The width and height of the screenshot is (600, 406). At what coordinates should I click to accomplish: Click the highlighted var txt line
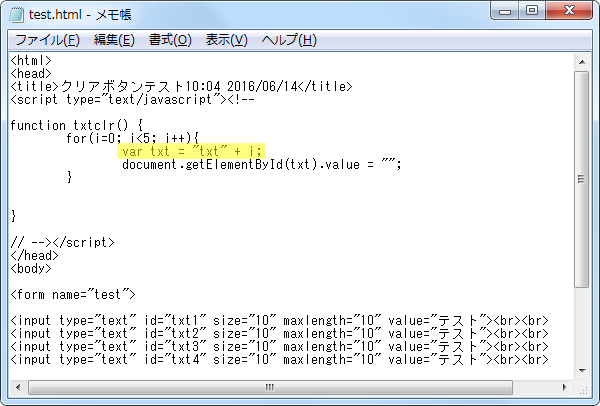[191, 152]
